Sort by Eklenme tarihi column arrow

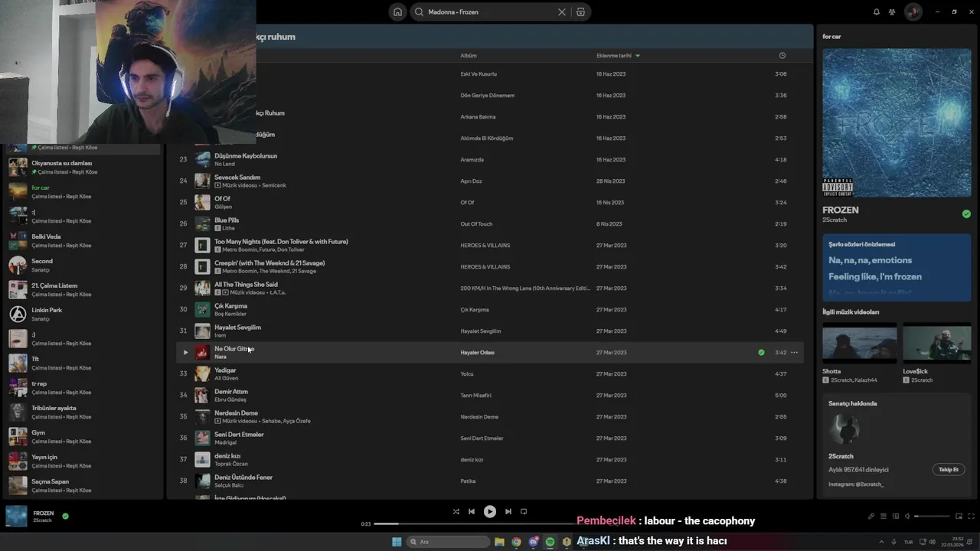tap(637, 55)
